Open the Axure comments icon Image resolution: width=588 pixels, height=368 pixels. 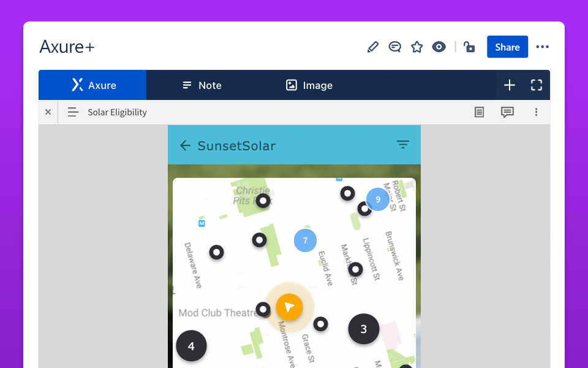point(507,112)
